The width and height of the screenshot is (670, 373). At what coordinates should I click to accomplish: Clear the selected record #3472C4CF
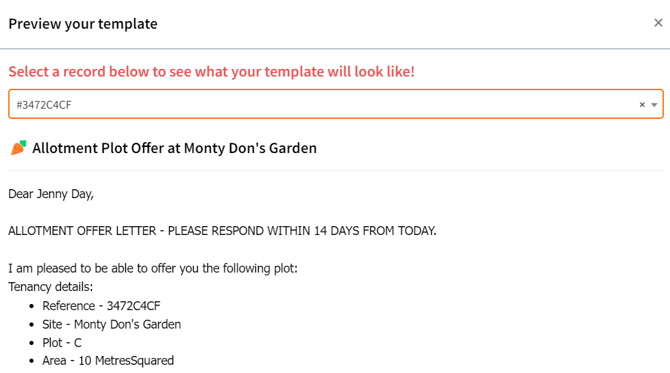[642, 105]
